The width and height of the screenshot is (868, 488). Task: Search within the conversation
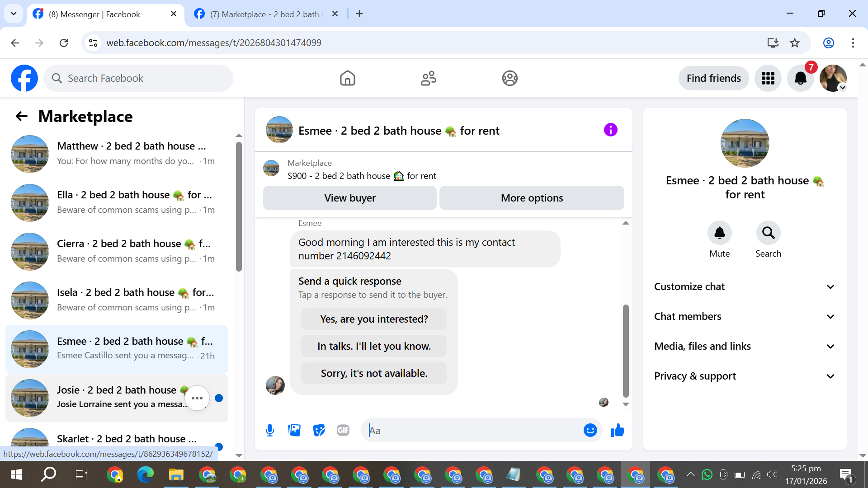[768, 233]
